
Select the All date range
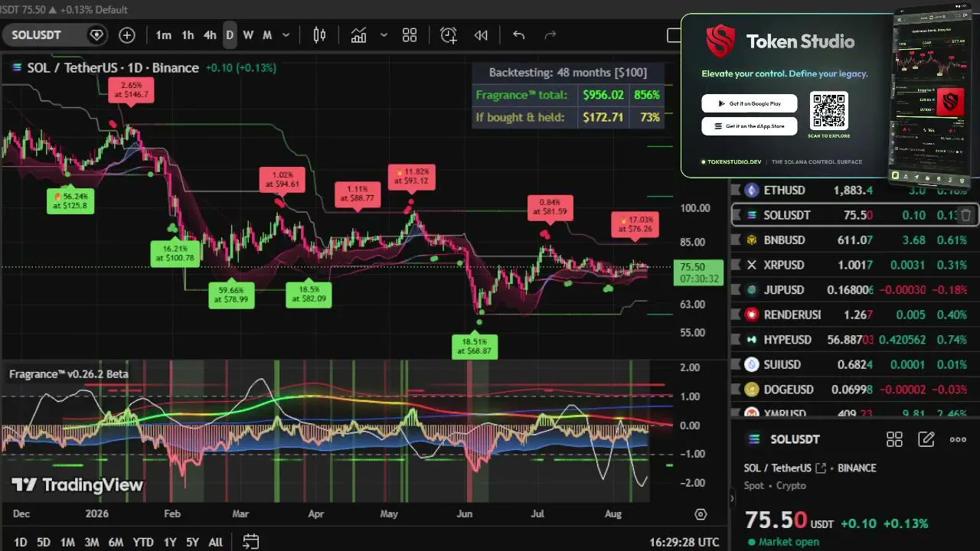(216, 543)
